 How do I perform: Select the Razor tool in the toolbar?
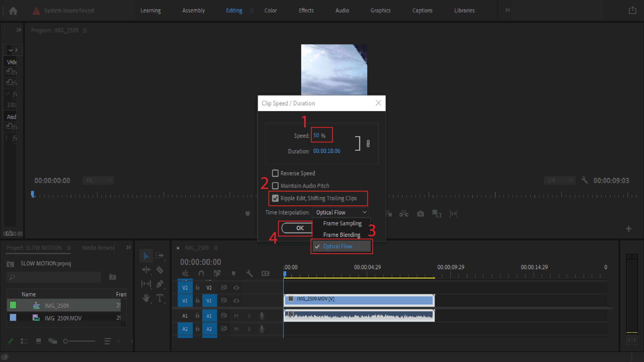(x=160, y=270)
